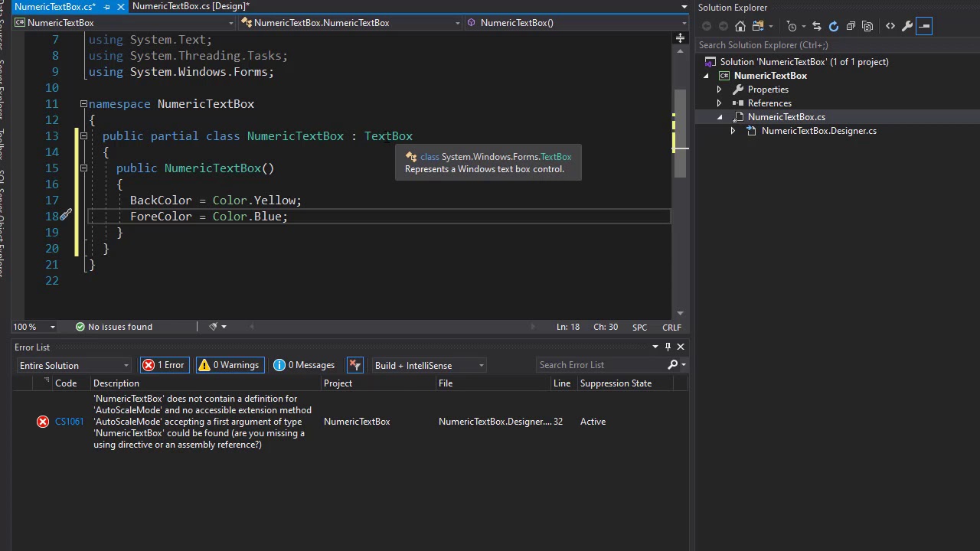Select NumericTextBox.Designer.cs in Solution Explorer
Screen dimensions: 980x551
(818, 131)
